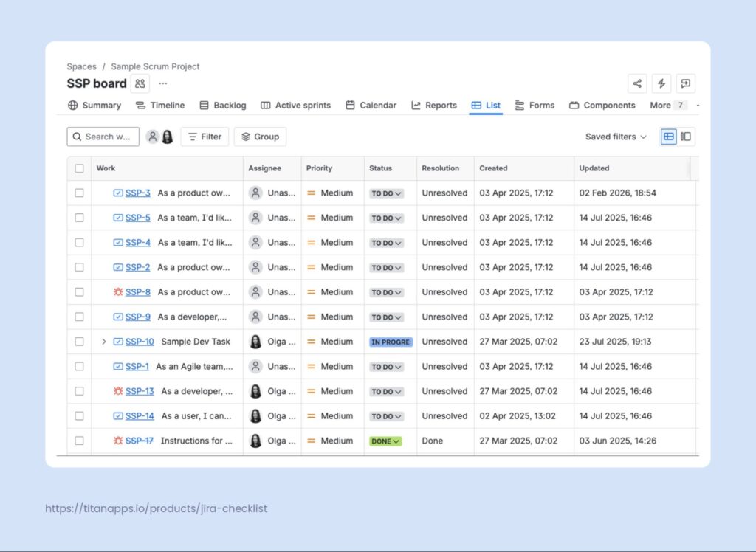
Task: Click the IN PROGRESS status chip on SSP-10
Action: pyautogui.click(x=391, y=342)
